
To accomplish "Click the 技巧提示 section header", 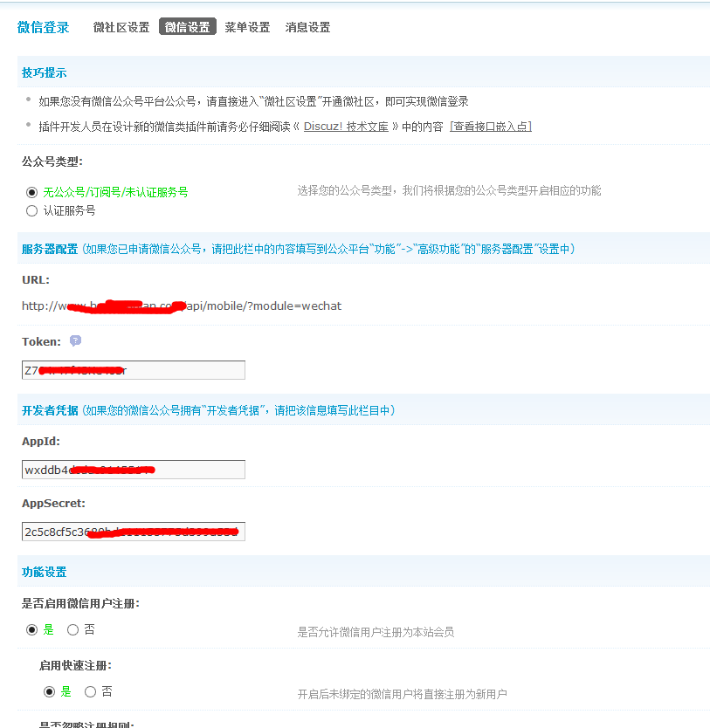I will coord(45,72).
